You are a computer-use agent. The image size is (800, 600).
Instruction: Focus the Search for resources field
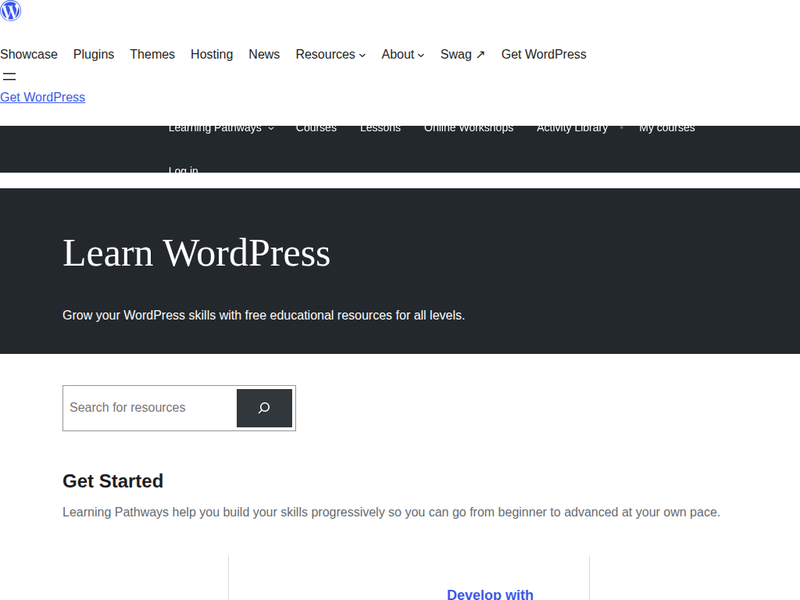click(x=149, y=408)
